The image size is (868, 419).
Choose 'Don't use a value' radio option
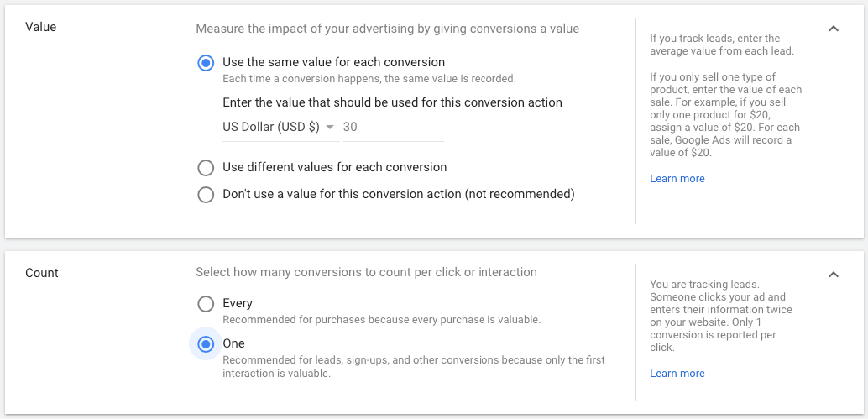[206, 194]
